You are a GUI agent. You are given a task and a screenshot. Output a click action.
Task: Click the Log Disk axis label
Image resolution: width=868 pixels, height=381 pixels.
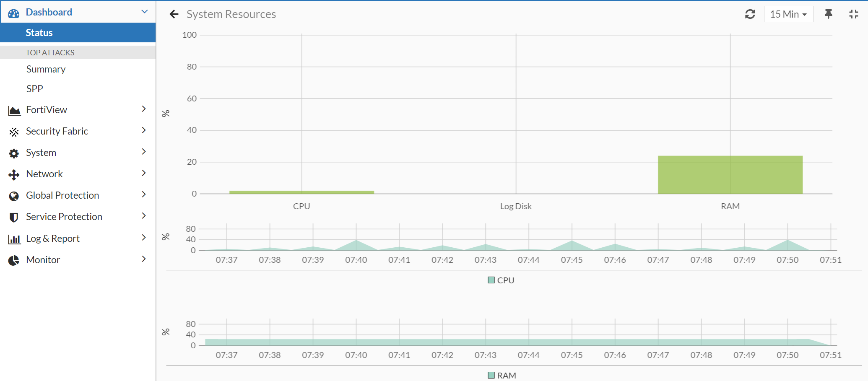[x=516, y=206]
